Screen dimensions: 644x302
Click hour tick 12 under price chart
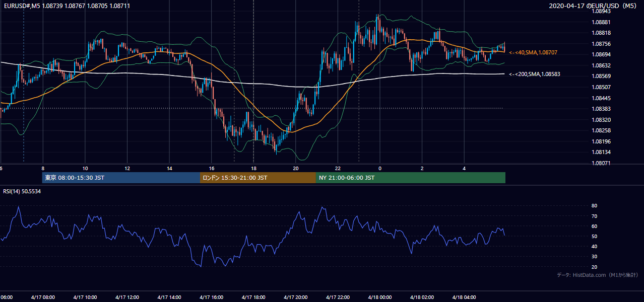point(127,169)
